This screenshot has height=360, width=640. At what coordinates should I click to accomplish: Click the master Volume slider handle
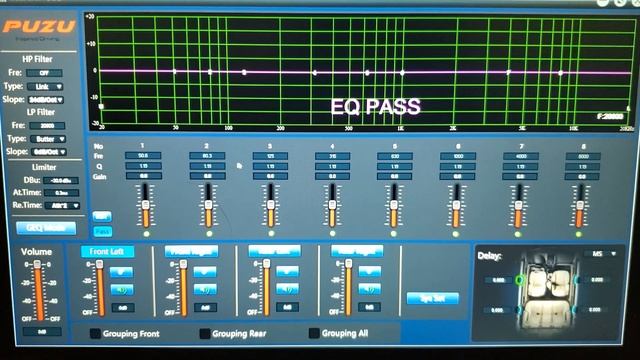[x=37, y=264]
